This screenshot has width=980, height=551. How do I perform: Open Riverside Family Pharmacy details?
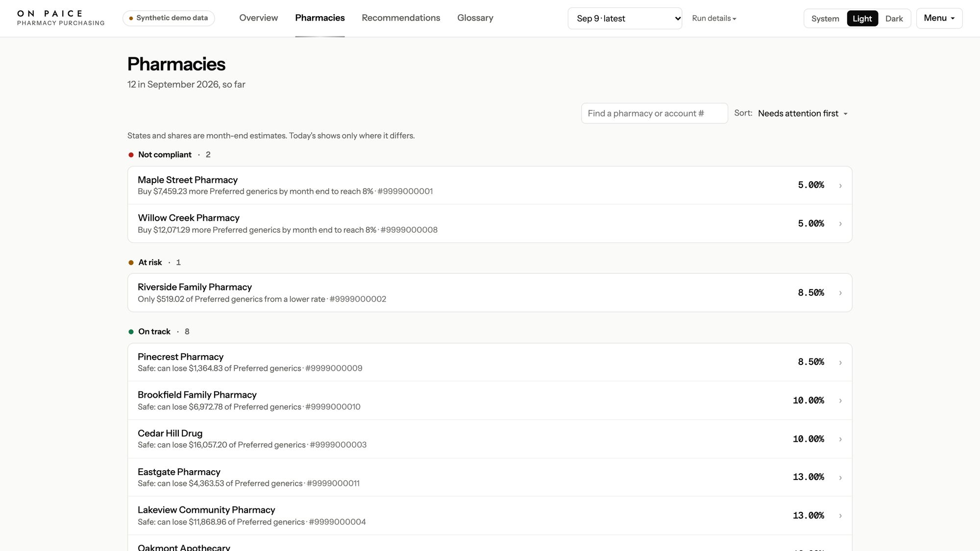point(490,293)
